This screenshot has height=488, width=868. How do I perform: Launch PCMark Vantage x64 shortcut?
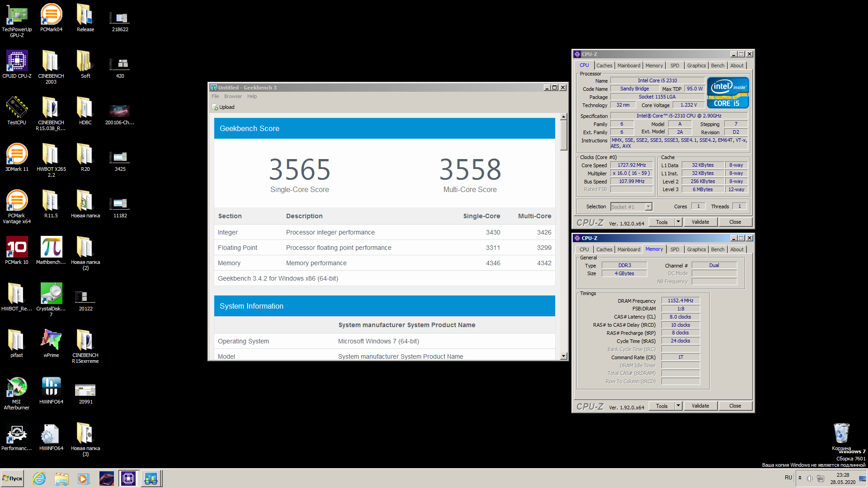click(x=17, y=207)
